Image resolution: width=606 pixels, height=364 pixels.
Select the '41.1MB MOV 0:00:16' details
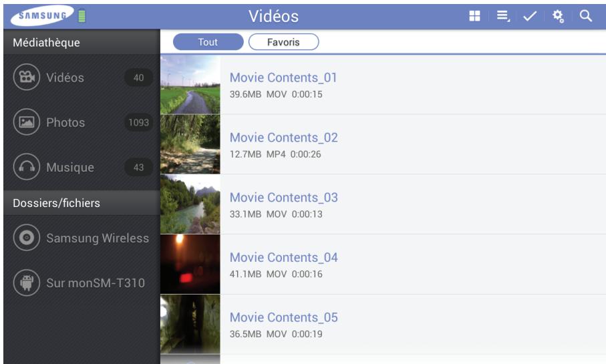point(276,274)
